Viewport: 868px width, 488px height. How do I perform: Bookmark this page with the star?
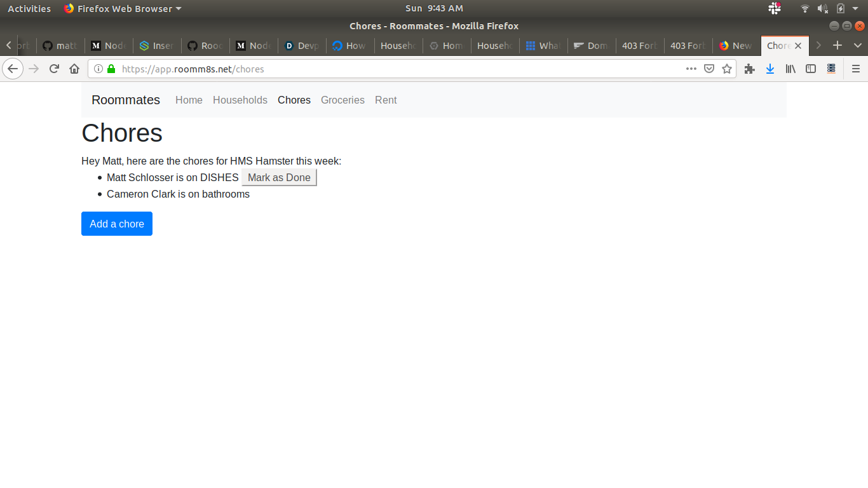click(727, 69)
